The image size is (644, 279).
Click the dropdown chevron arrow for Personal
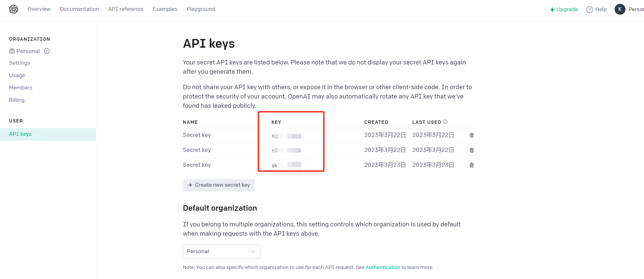[253, 251]
